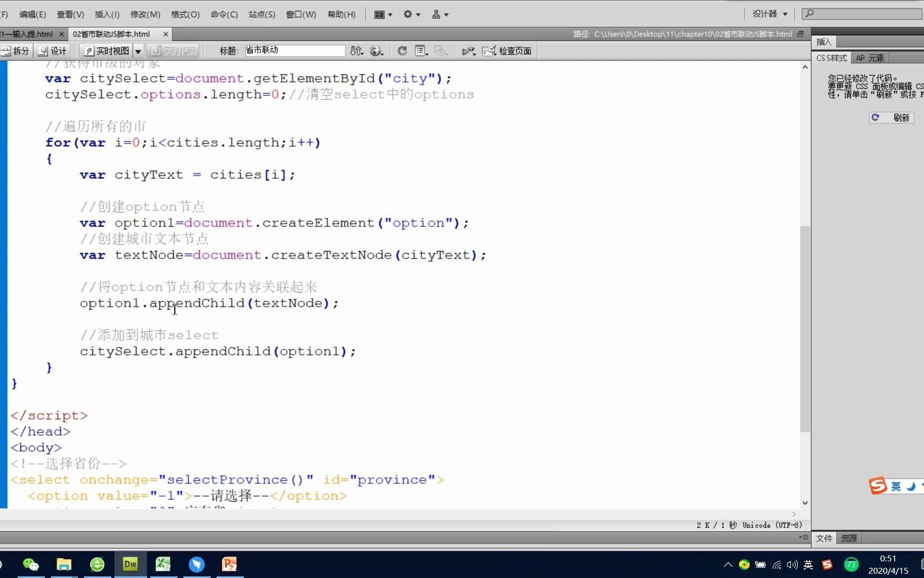Restore down the document window icon
Viewport: 924px width, 578px height.
point(800,34)
